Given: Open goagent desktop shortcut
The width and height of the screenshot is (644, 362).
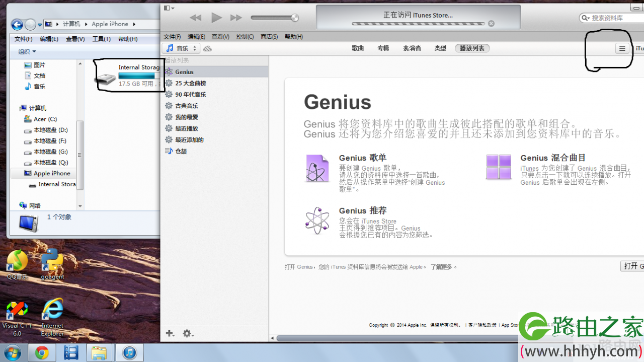Looking at the screenshot, I should pos(52,265).
